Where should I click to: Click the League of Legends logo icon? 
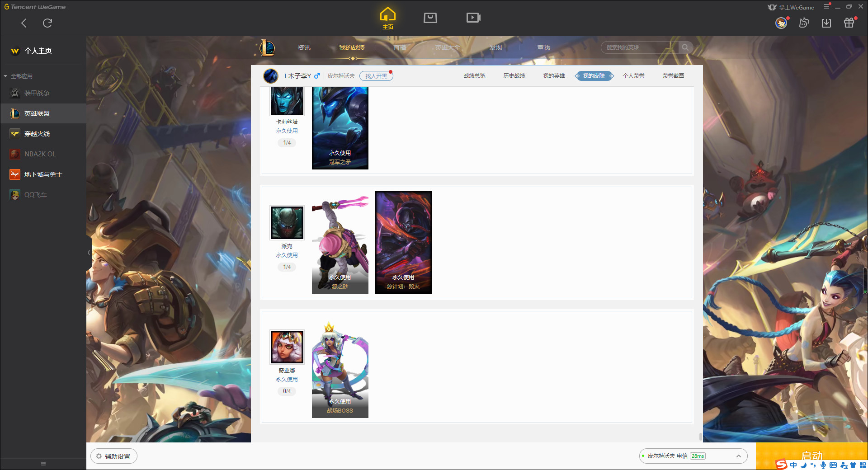coord(267,47)
